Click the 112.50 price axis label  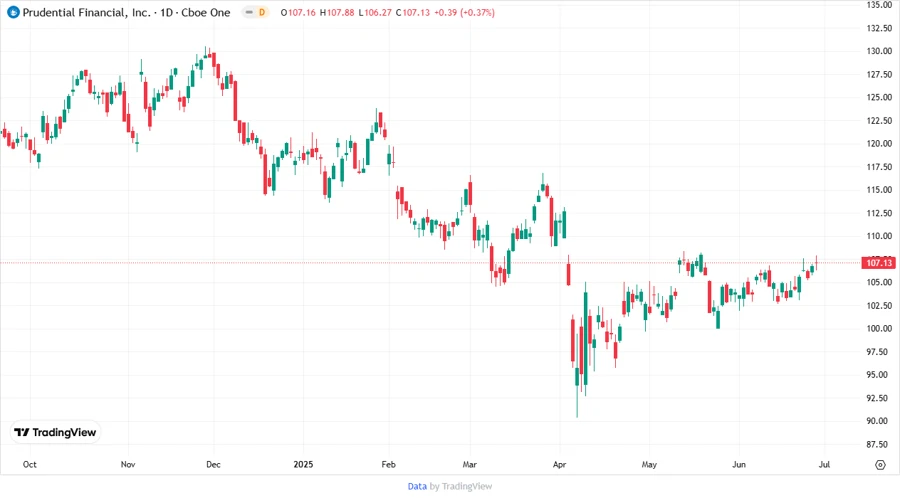click(879, 213)
